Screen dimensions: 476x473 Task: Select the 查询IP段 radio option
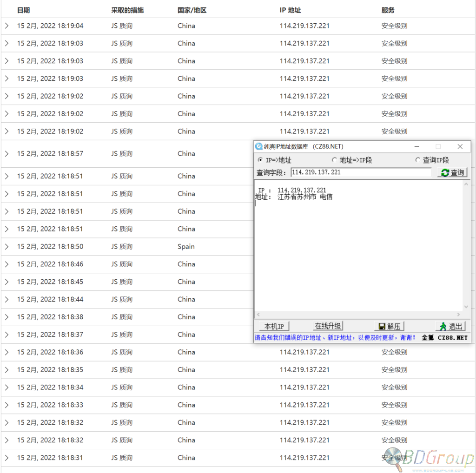418,160
